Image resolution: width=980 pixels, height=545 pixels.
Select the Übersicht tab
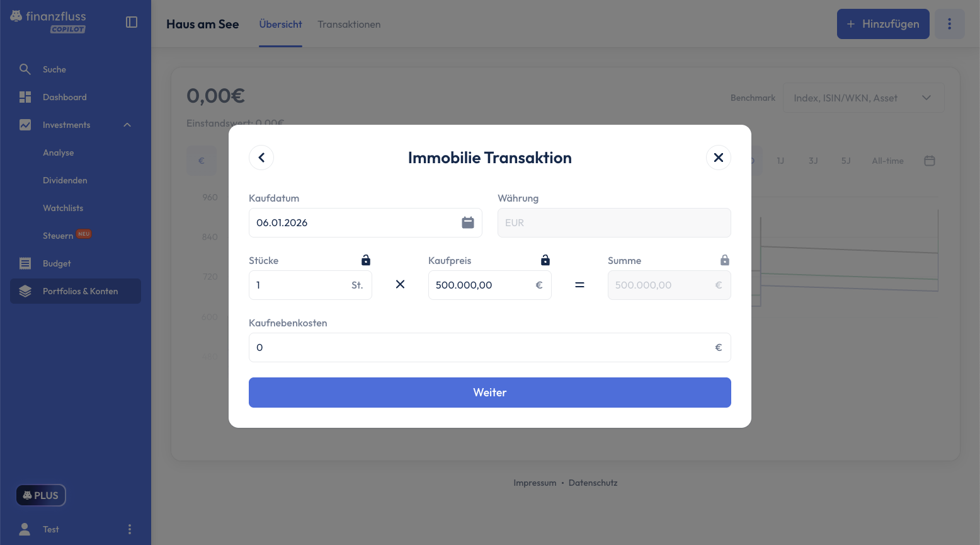280,25
